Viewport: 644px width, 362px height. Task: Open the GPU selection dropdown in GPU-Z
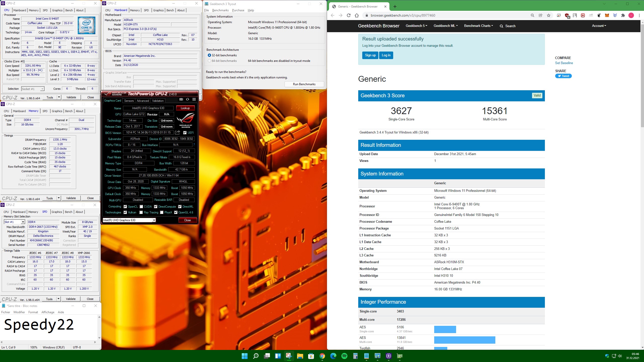click(129, 220)
